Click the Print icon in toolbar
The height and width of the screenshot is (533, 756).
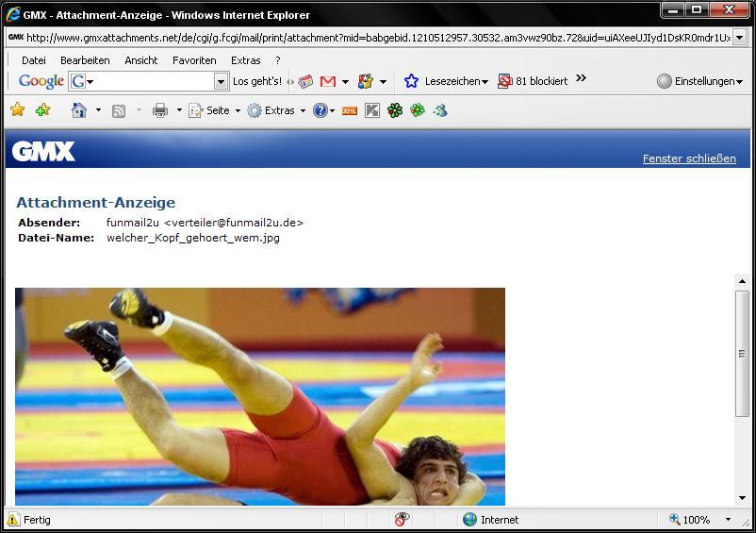pyautogui.click(x=160, y=110)
